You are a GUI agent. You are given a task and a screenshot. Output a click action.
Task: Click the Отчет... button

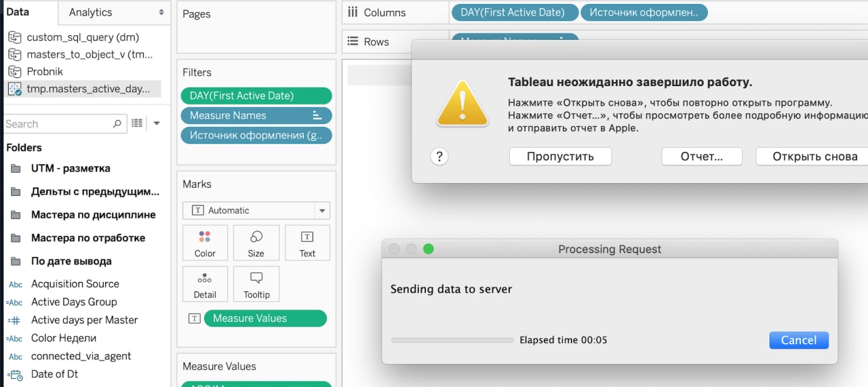click(x=702, y=157)
